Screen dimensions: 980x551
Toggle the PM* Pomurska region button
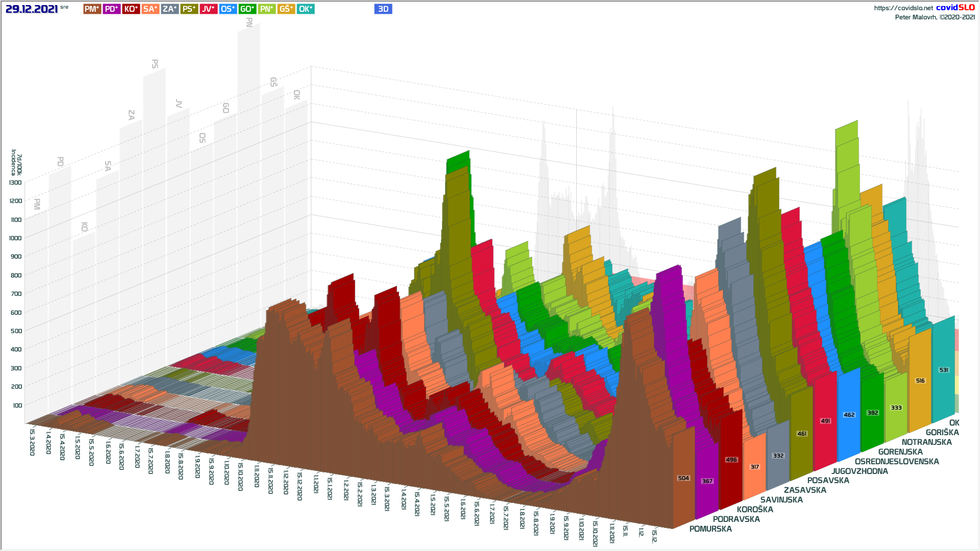point(92,9)
